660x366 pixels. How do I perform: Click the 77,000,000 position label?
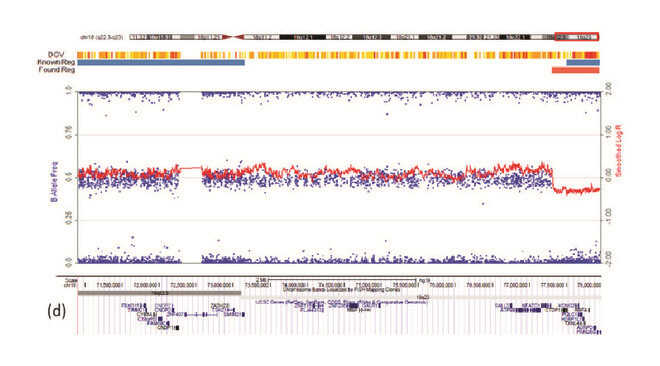[516, 285]
